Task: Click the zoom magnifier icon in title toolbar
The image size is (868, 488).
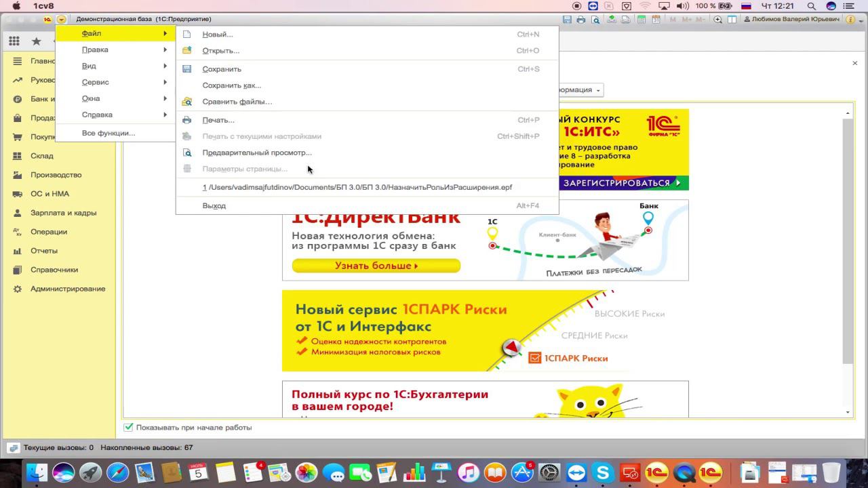Action: point(718,20)
